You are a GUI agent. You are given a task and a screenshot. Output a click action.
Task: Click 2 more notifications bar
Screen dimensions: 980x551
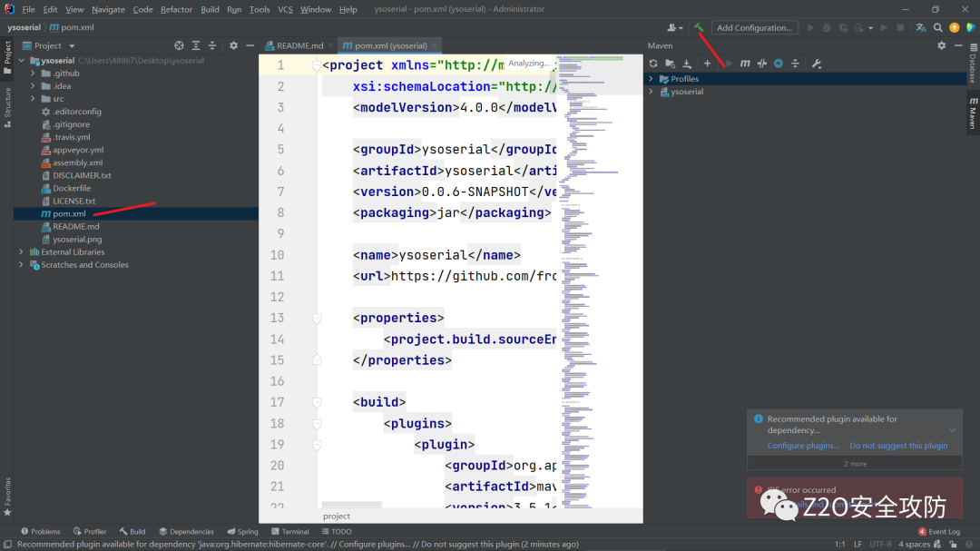tap(855, 464)
